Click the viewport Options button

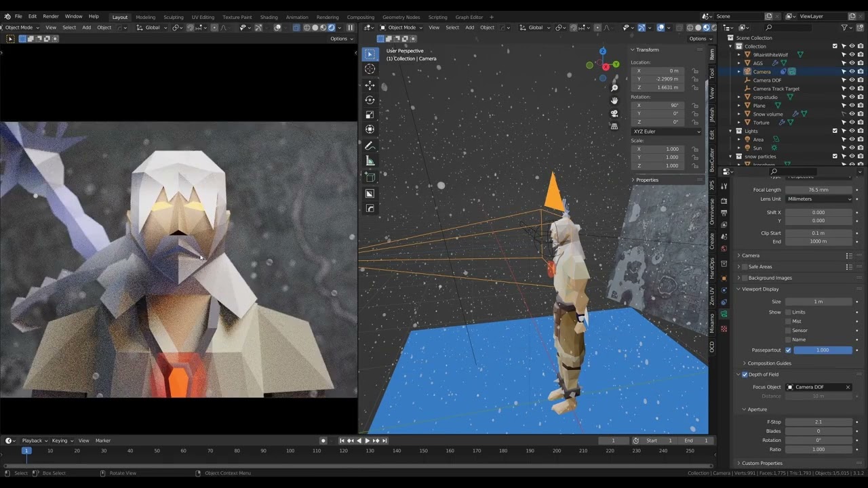pos(698,39)
